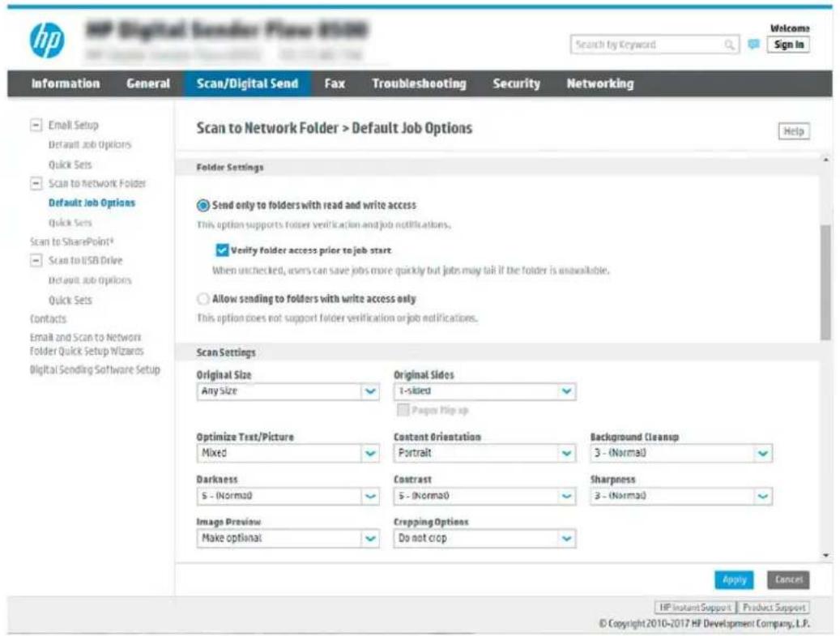Click the HP logo icon
The width and height of the screenshot is (840, 636).
click(x=47, y=41)
